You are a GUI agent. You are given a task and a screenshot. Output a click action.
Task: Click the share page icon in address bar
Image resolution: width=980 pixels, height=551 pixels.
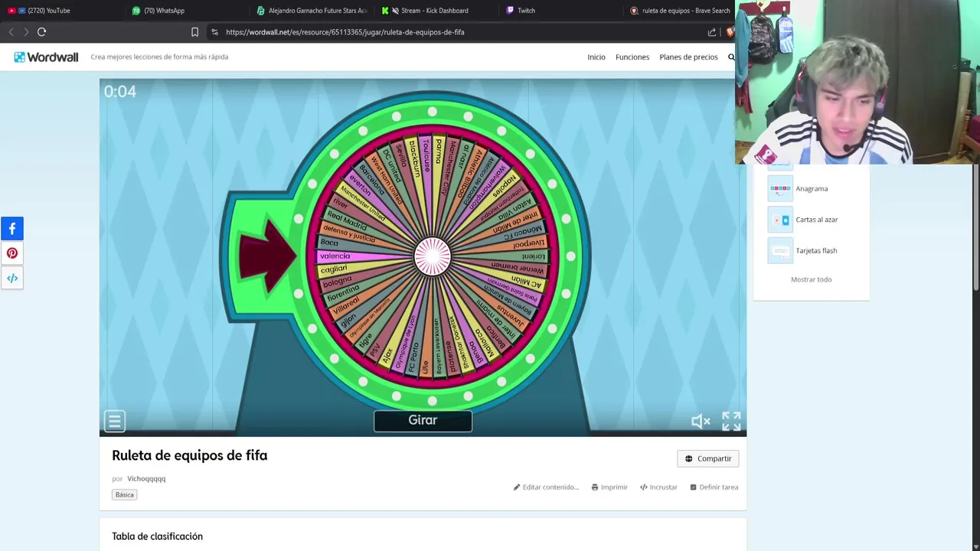[x=712, y=32]
